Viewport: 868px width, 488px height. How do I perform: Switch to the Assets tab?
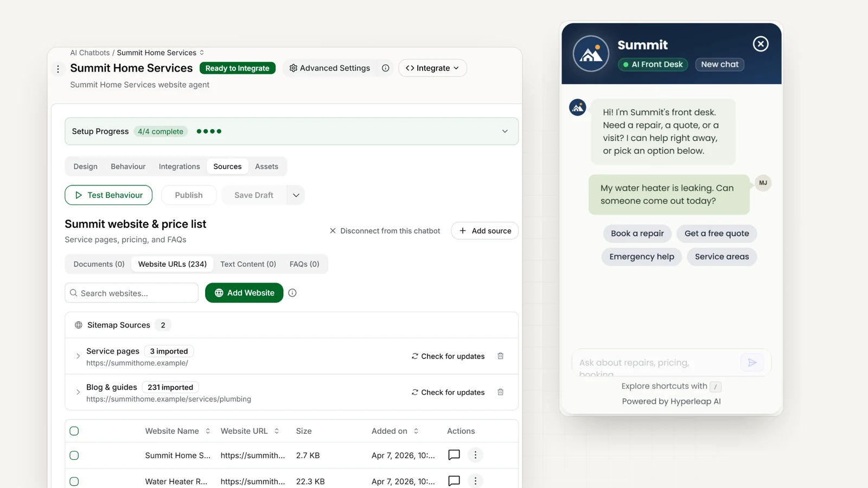tap(266, 166)
